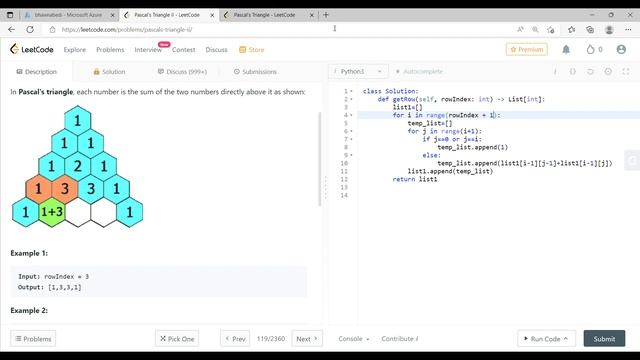Viewport: 640px width, 360px height.
Task: Switch to the Microsoft Azure browser tab
Action: (68, 15)
